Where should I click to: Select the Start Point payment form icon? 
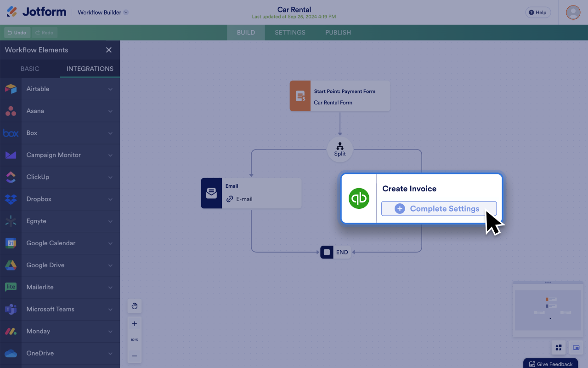click(300, 96)
